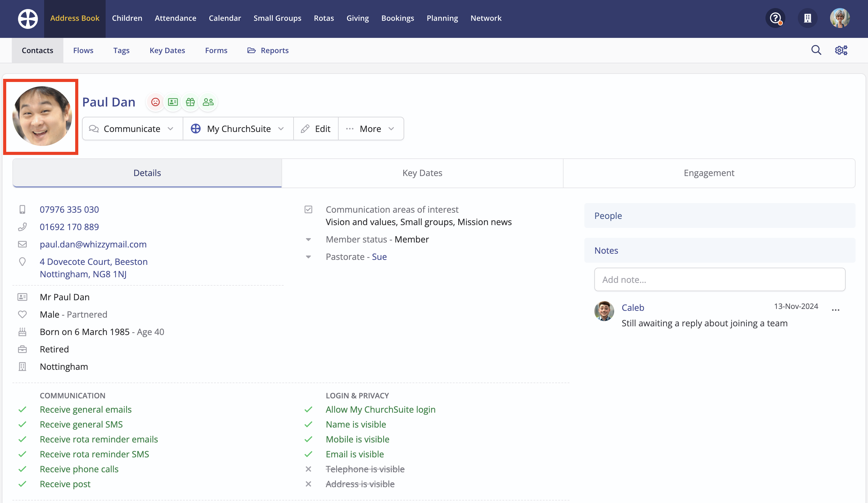
Task: Toggle Address is visible
Action: (360, 484)
